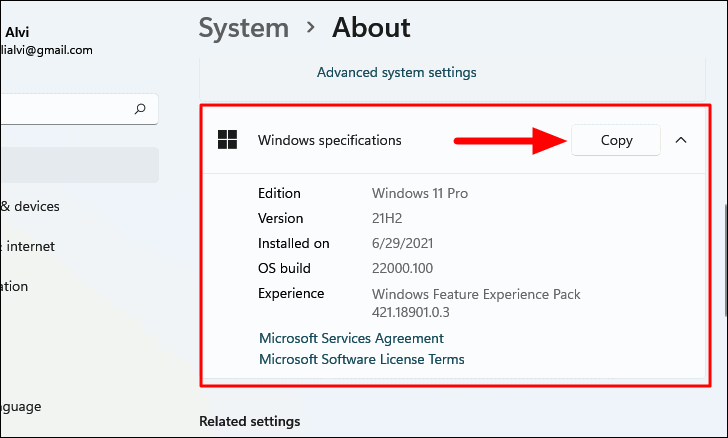Click the Installed on value '6/29/2021'

402,243
